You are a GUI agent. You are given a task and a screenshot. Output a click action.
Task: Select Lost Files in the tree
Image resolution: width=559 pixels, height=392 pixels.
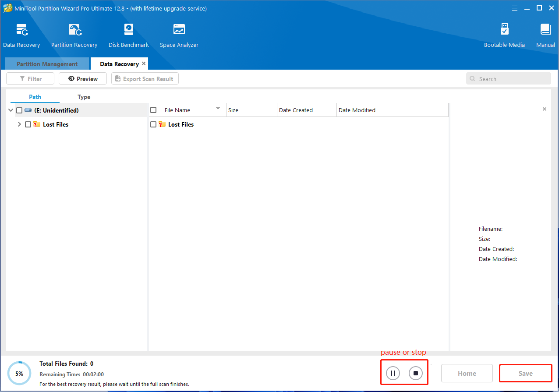[56, 124]
